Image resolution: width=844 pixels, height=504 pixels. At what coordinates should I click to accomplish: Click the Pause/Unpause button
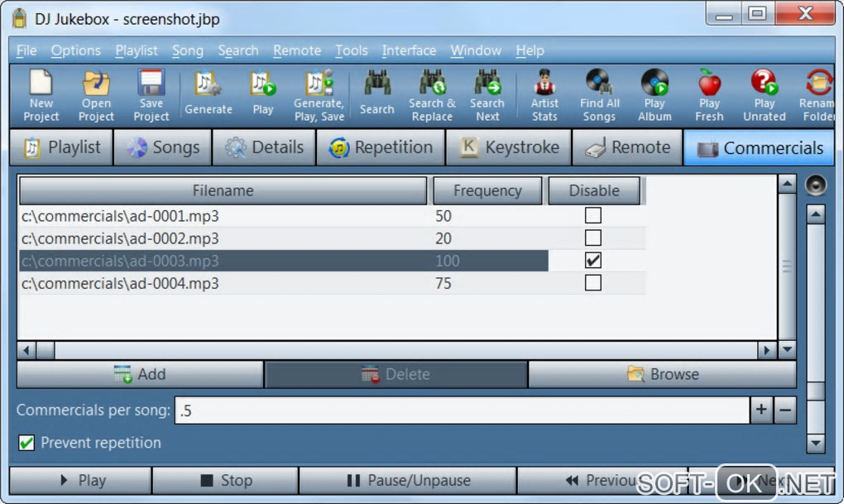tap(407, 480)
